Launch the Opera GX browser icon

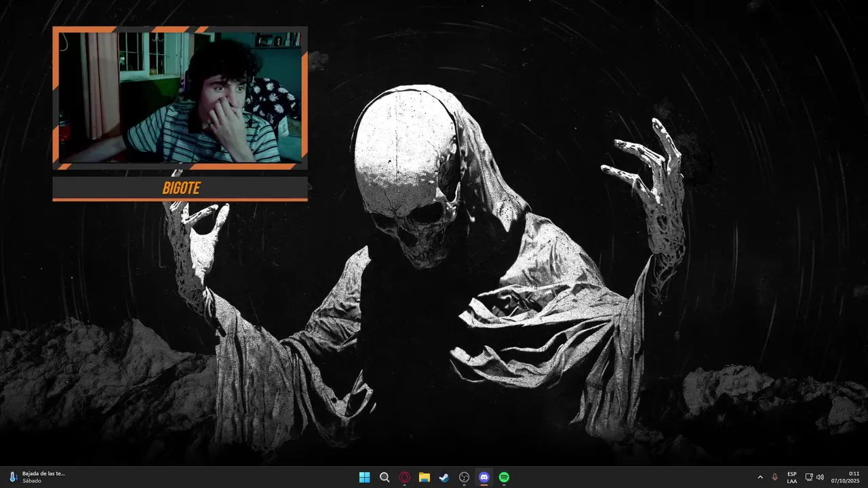404,477
